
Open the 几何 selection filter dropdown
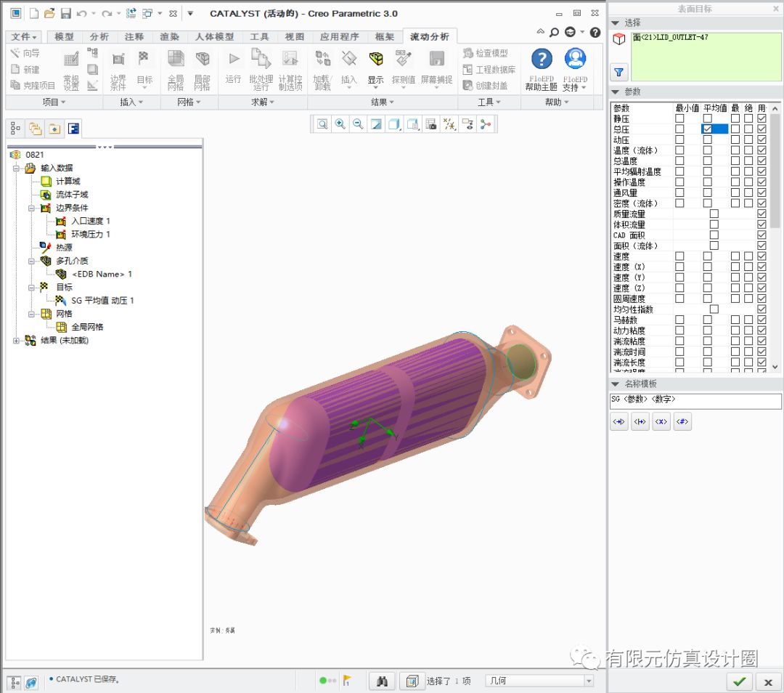pyautogui.click(x=588, y=681)
